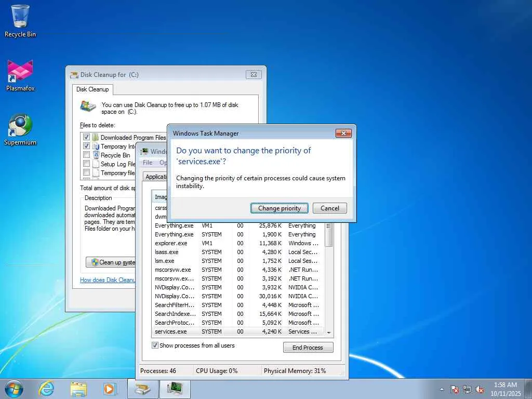The height and width of the screenshot is (399, 532).
Task: Click Temporary Internet Files row icon
Action: [x=96, y=146]
